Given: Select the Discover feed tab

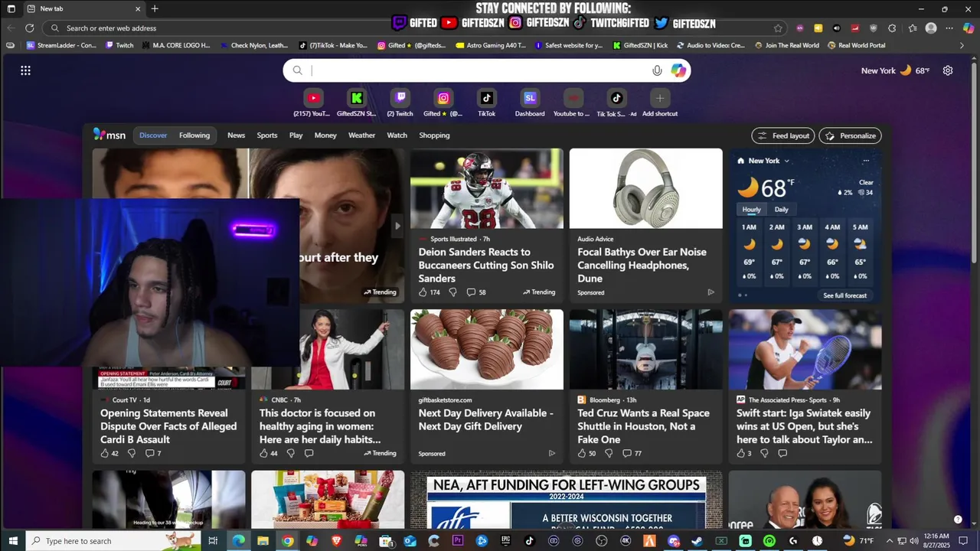Looking at the screenshot, I should point(153,135).
